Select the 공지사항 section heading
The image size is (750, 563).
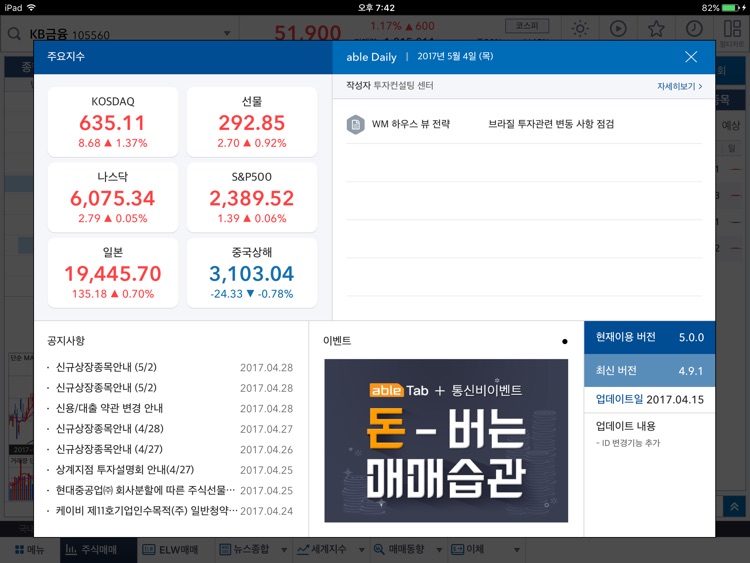coord(66,341)
